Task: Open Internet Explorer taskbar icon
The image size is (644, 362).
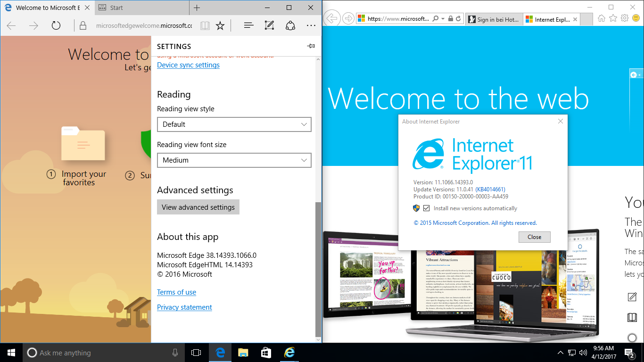Action: [289, 353]
